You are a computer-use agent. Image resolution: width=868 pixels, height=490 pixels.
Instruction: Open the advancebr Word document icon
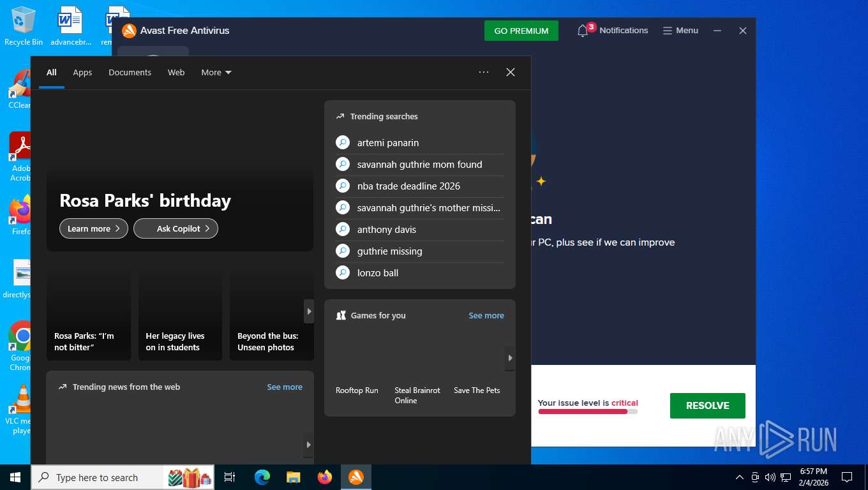[70, 27]
